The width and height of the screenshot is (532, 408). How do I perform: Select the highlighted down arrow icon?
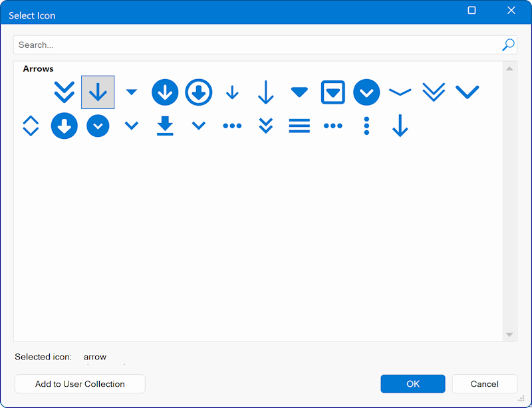click(98, 92)
